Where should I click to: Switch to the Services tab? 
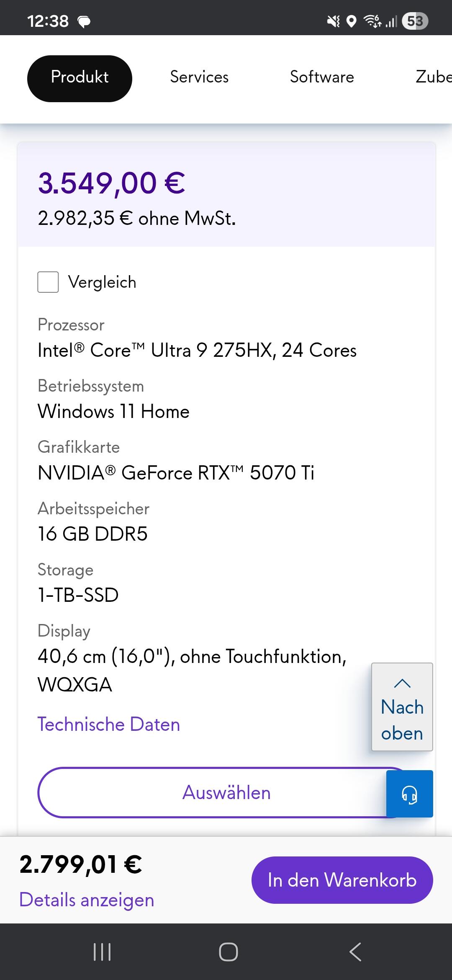point(199,77)
